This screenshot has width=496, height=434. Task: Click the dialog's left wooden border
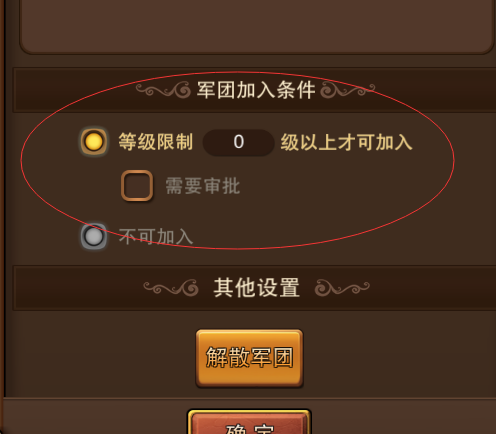(x=2, y=200)
